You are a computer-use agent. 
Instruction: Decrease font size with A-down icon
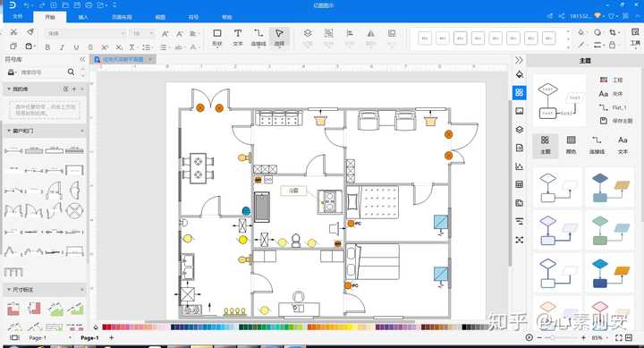pos(180,34)
